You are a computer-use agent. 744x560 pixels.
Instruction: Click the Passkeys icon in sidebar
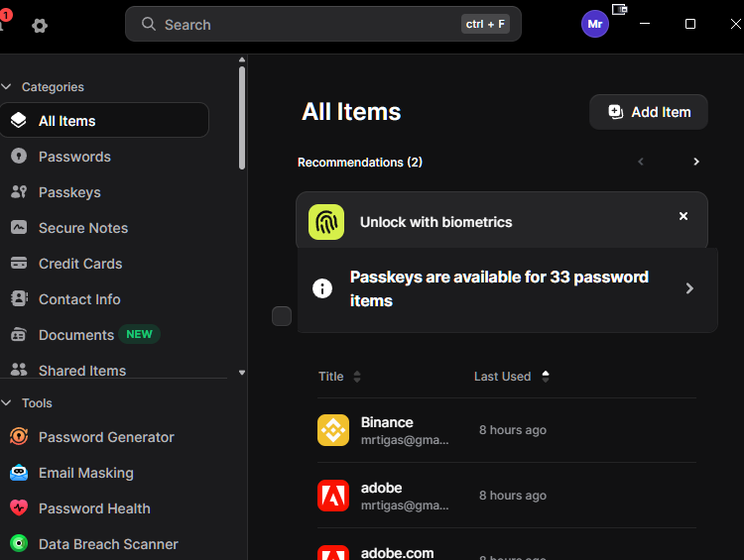pos(19,191)
